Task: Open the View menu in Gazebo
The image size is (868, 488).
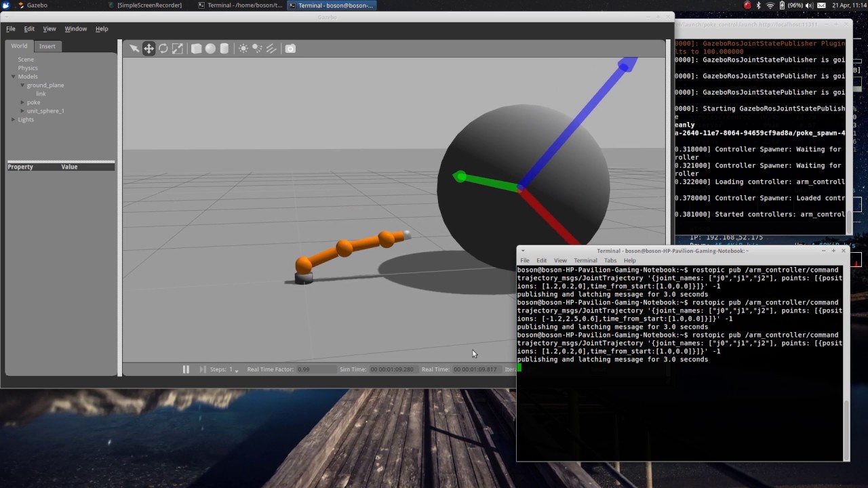Action: [50, 29]
